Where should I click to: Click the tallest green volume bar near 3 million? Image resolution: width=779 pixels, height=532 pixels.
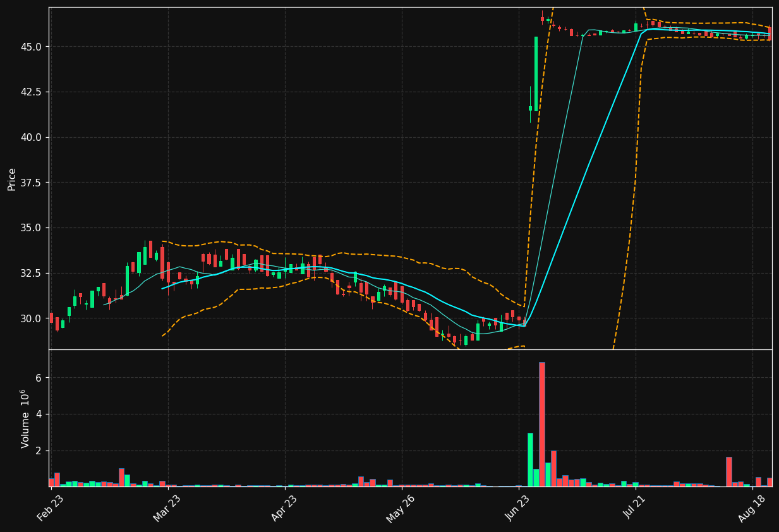tap(530, 459)
